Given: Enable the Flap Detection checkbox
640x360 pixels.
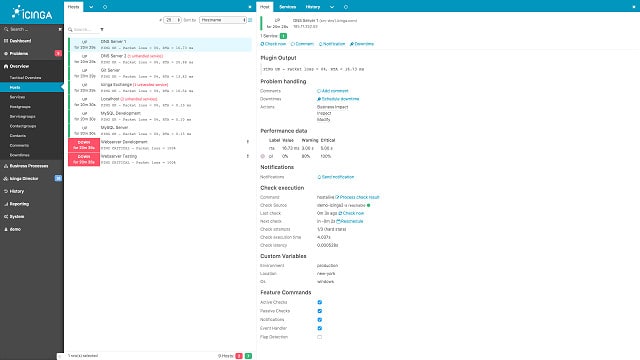Looking at the screenshot, I should click(x=320, y=337).
